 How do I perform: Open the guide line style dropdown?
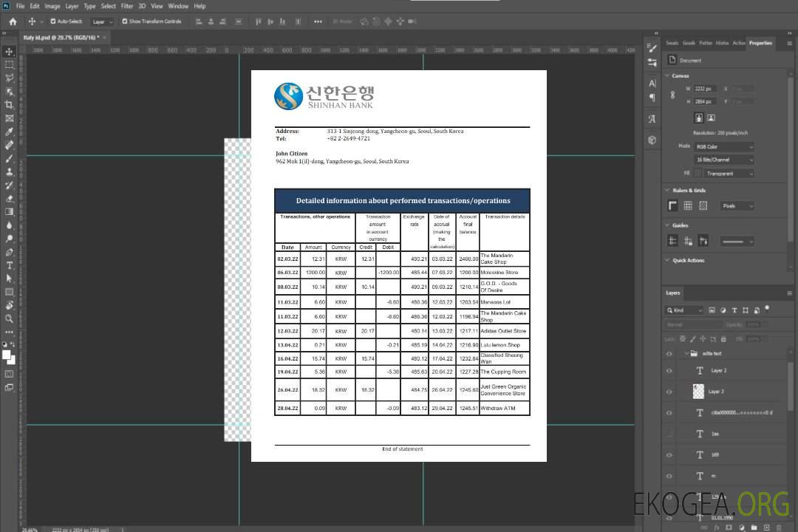point(737,242)
